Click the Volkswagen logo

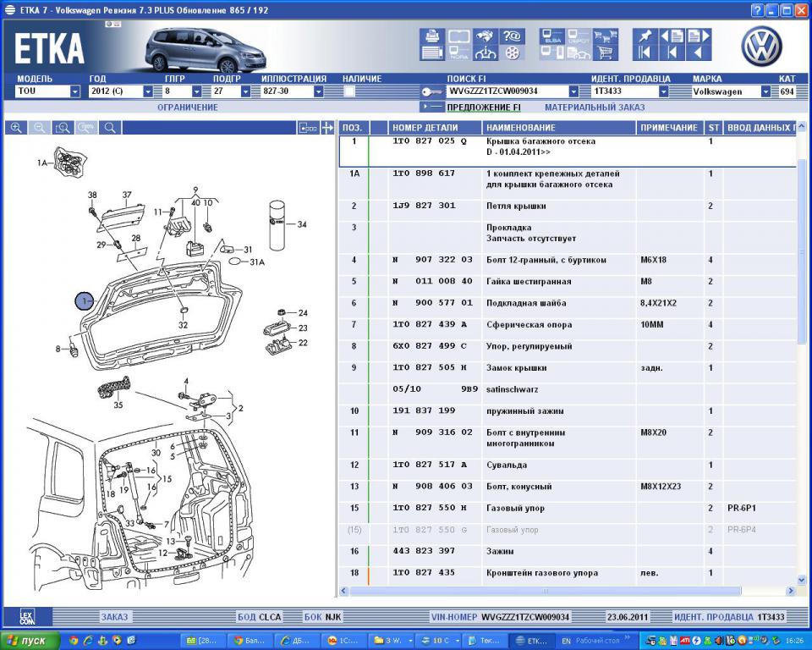point(761,47)
